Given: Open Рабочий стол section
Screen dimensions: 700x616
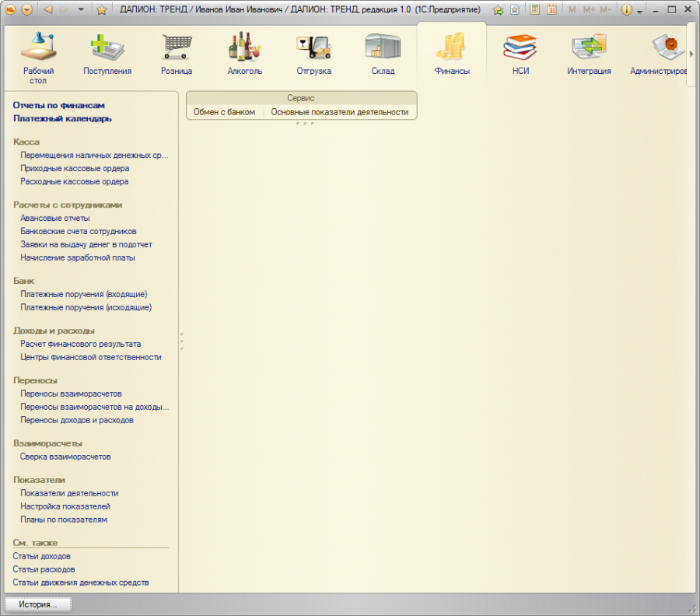Looking at the screenshot, I should (x=38, y=58).
